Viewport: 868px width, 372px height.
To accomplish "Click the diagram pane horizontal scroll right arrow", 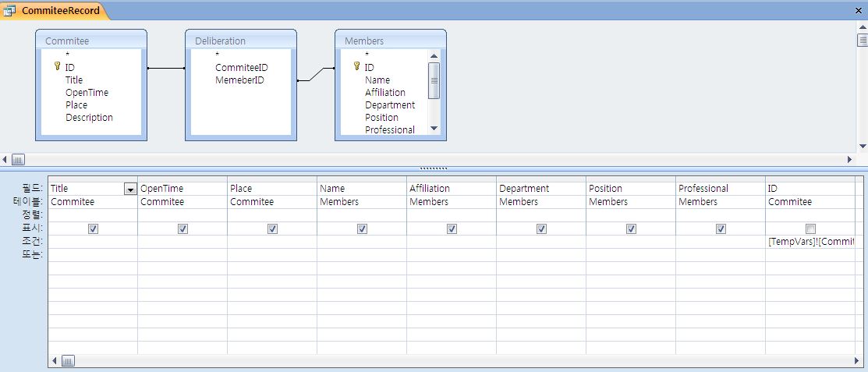I will [x=850, y=159].
